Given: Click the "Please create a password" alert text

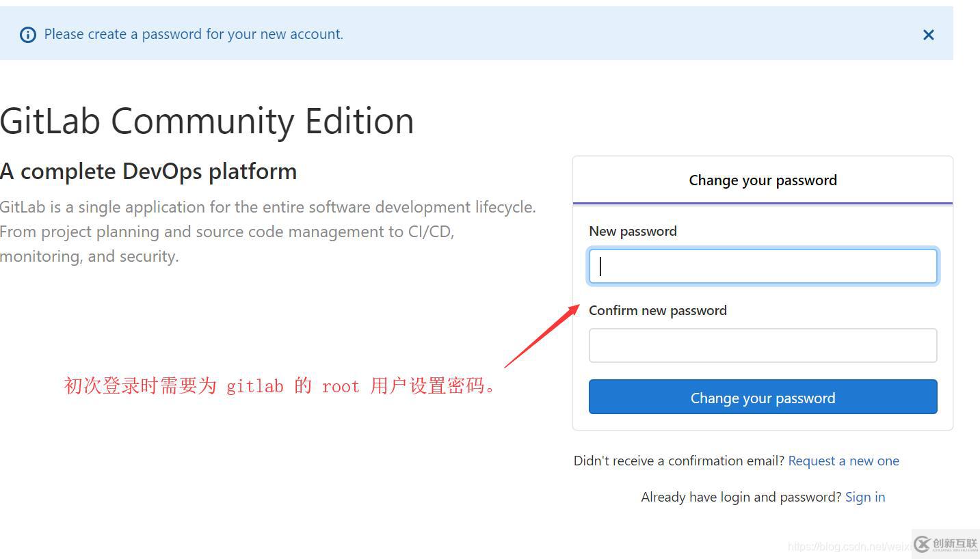Looking at the screenshot, I should (x=194, y=34).
